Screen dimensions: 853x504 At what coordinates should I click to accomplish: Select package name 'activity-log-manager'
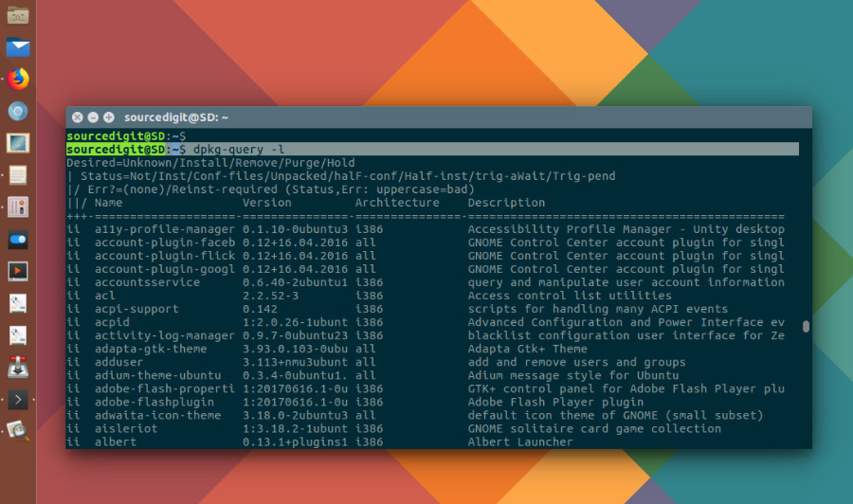164,335
